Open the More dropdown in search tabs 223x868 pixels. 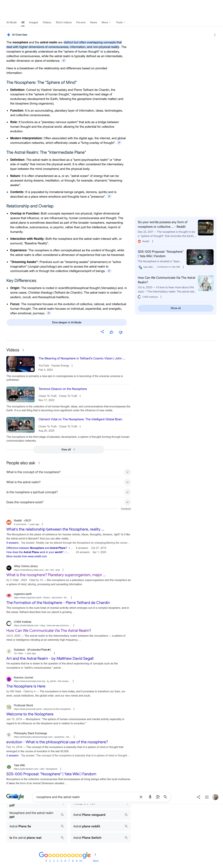106,23
